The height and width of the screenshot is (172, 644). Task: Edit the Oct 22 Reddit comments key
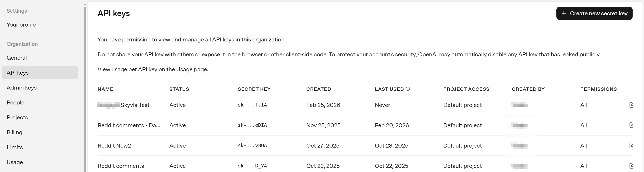(631, 166)
